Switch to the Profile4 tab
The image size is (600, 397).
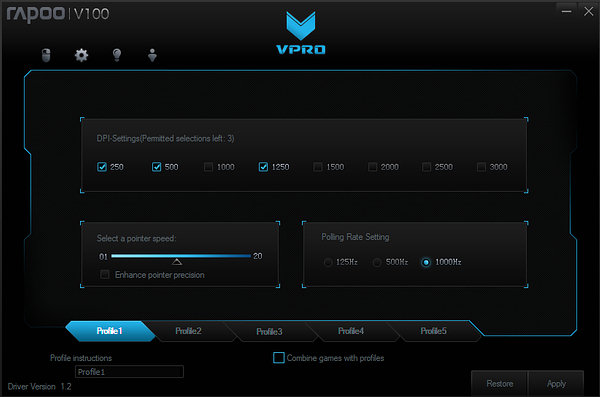coord(351,331)
